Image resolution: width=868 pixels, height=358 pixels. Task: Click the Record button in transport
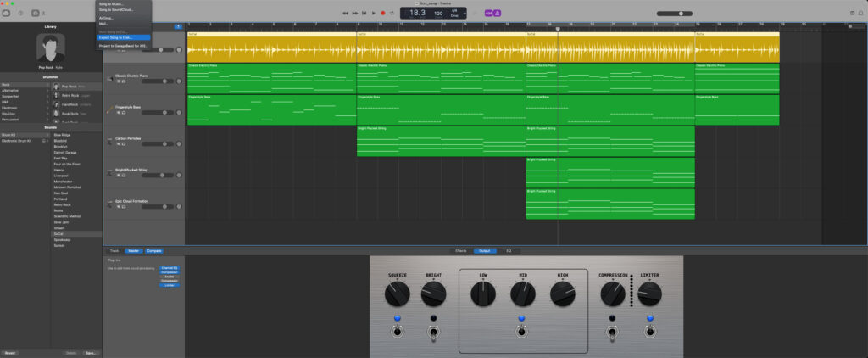click(382, 13)
